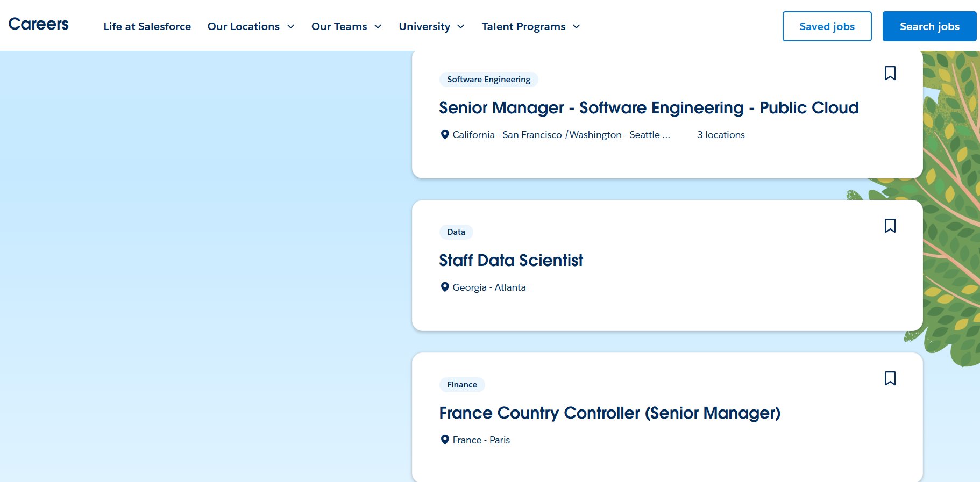Select the Software Engineering category tag

tap(488, 80)
